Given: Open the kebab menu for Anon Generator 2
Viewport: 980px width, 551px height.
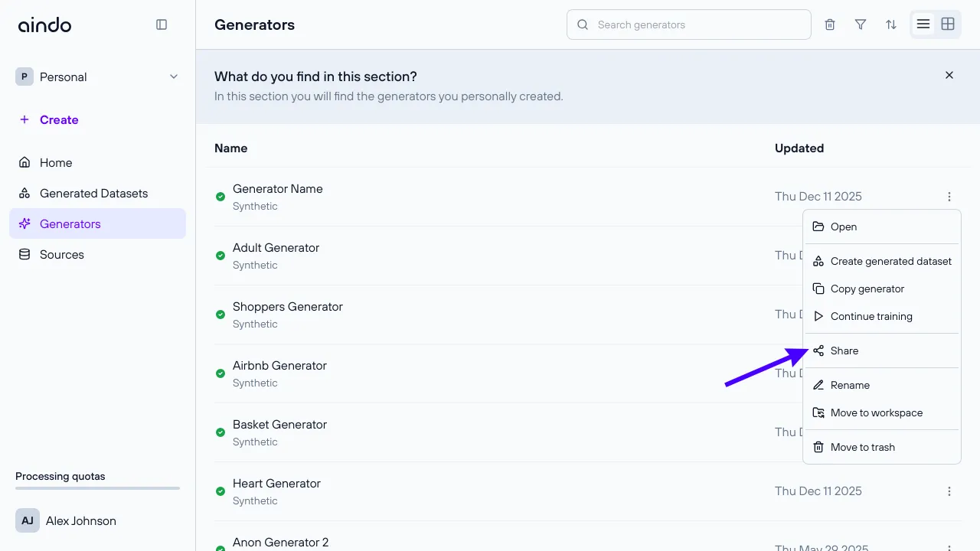Looking at the screenshot, I should [949, 548].
